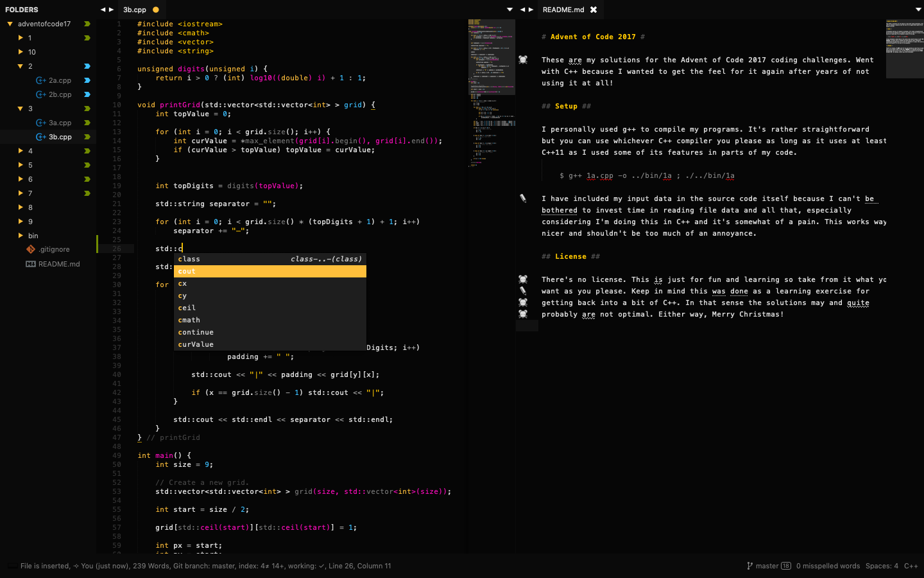The width and height of the screenshot is (924, 578).
Task: Click git status badge beside 2b.cpp
Action: (87, 94)
